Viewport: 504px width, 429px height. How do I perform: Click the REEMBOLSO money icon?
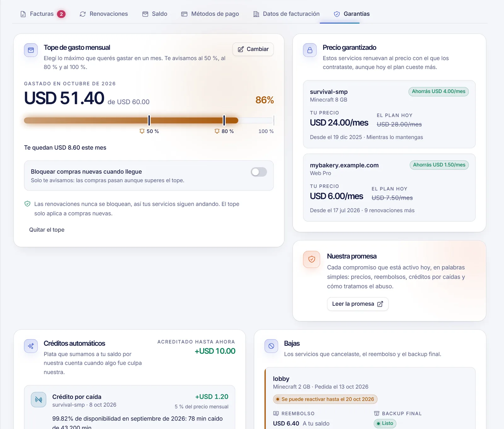pos(276,414)
